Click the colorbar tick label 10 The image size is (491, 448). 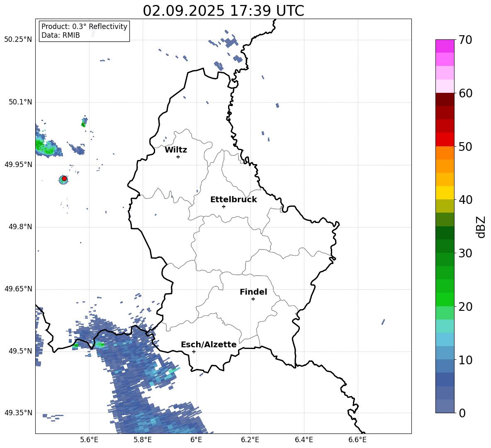465,360
